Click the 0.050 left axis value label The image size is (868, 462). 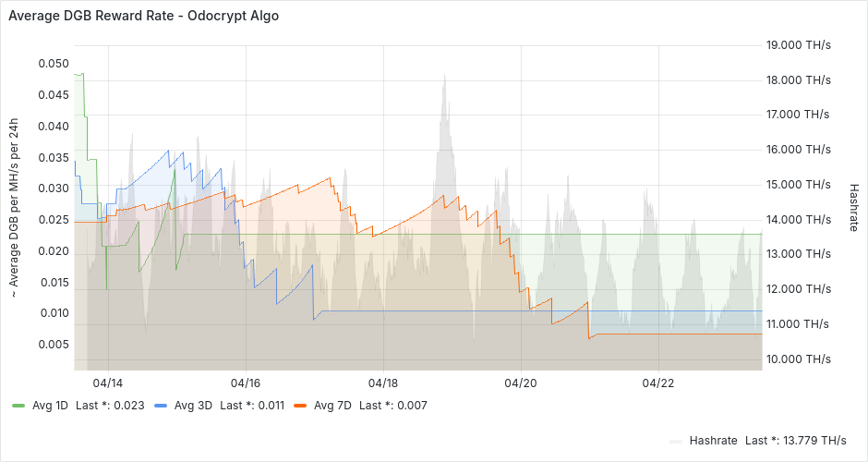53,64
